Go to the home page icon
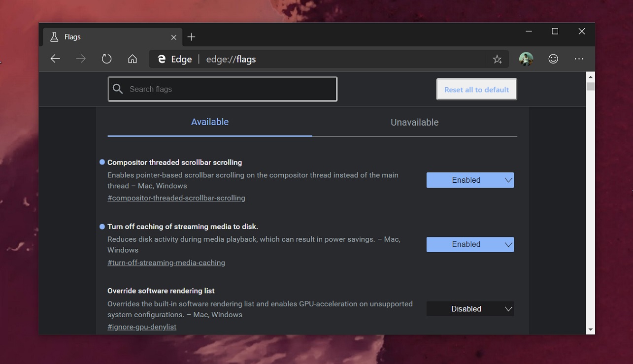The image size is (633, 364). 132,59
